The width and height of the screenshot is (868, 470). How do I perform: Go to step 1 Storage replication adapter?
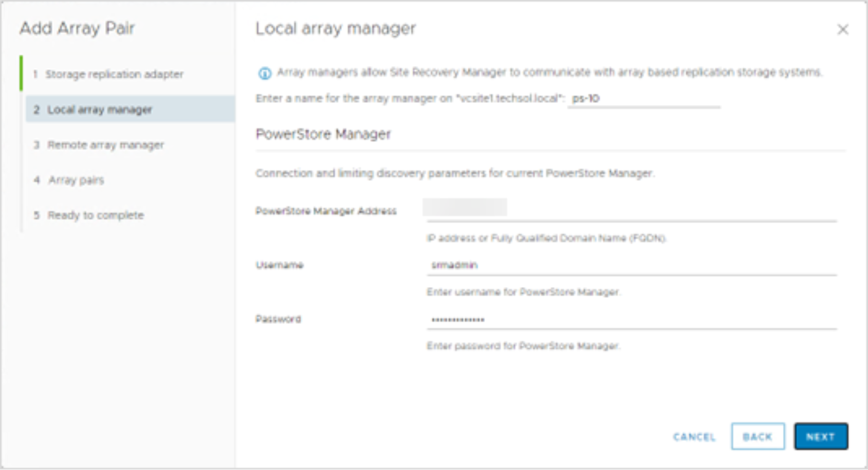point(109,74)
